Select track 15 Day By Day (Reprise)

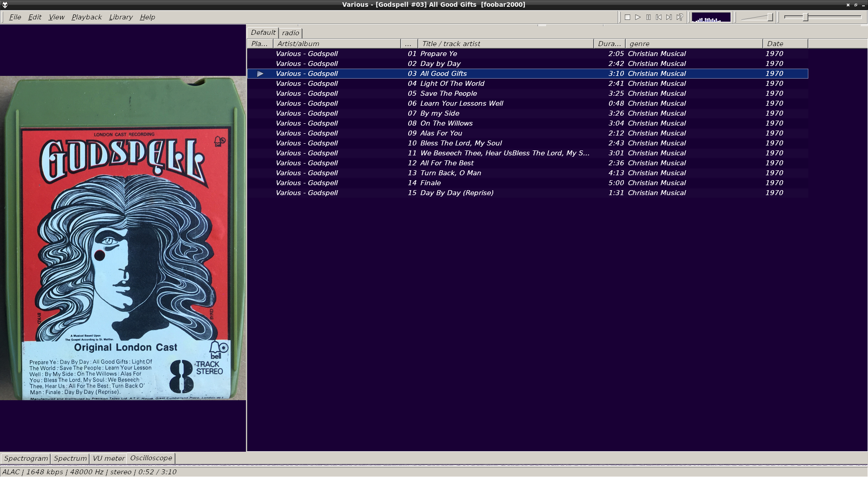click(528, 193)
